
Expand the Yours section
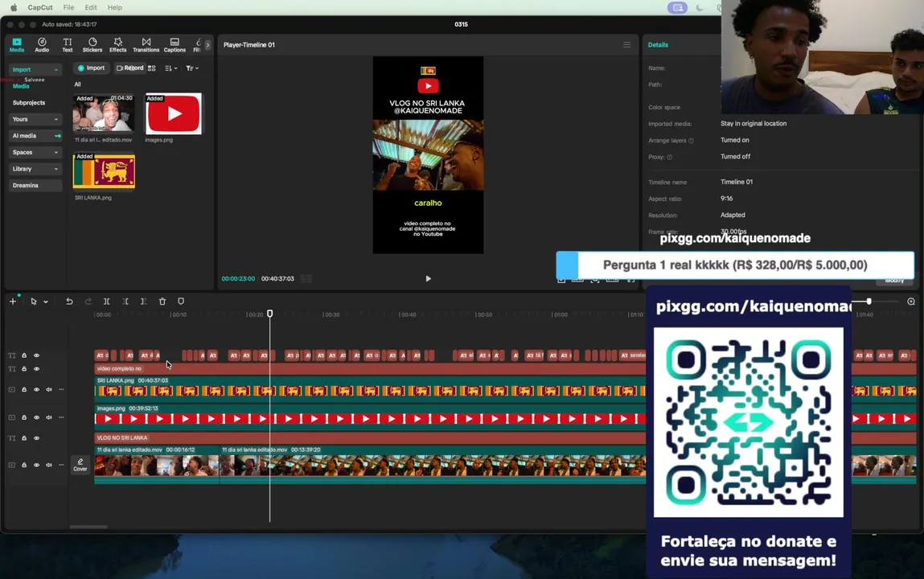(35, 119)
